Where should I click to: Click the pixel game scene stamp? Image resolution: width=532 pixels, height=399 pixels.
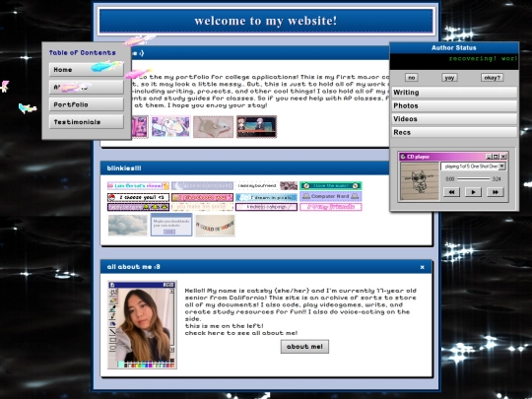coord(256,126)
